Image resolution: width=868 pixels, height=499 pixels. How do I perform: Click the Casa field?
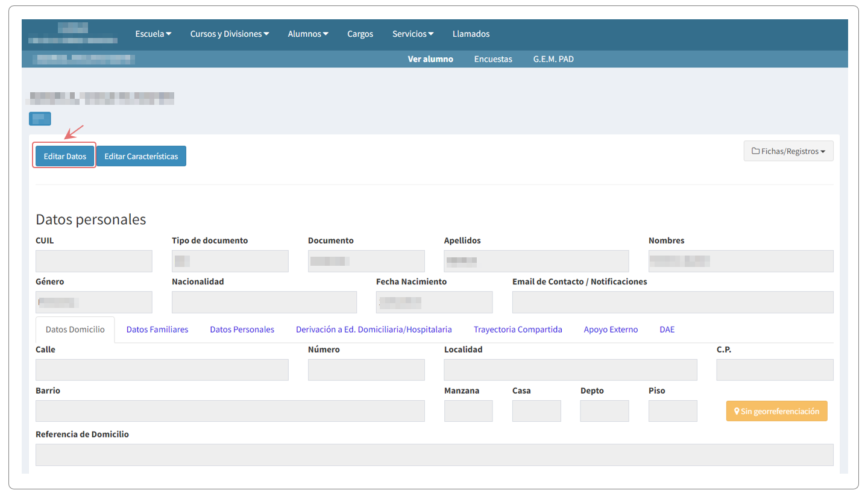pos(536,410)
